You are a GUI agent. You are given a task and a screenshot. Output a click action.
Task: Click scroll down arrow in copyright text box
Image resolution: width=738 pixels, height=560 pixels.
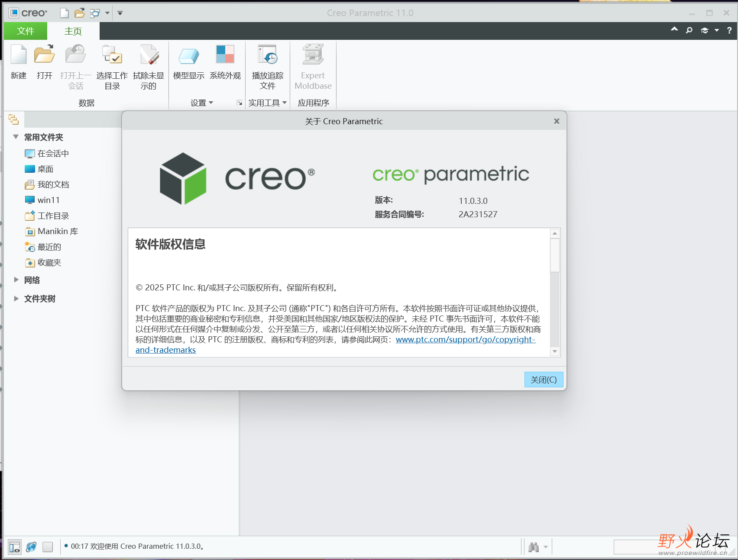554,351
